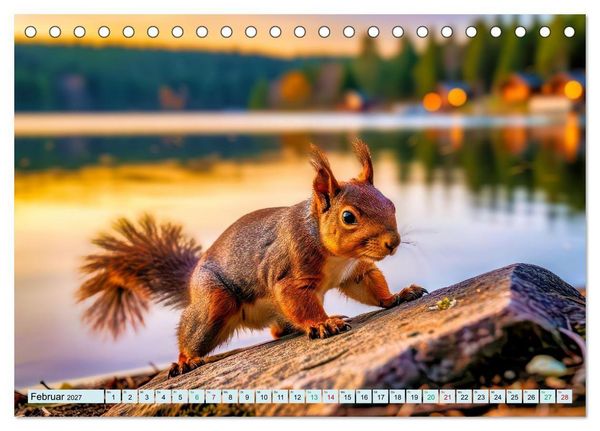Select the red Sunday 14 cell

click(x=331, y=397)
